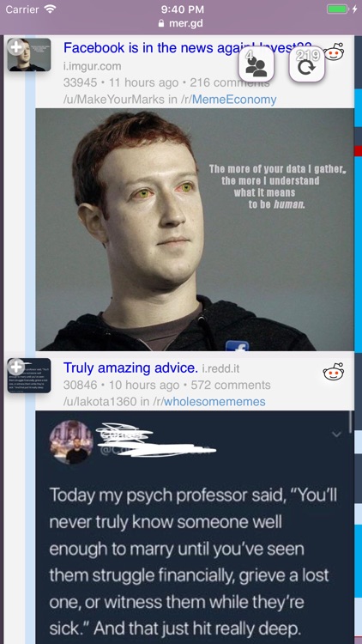The height and width of the screenshot is (644, 362).
Task: Tap the lock icon beside mer.gd
Action: tap(161, 23)
